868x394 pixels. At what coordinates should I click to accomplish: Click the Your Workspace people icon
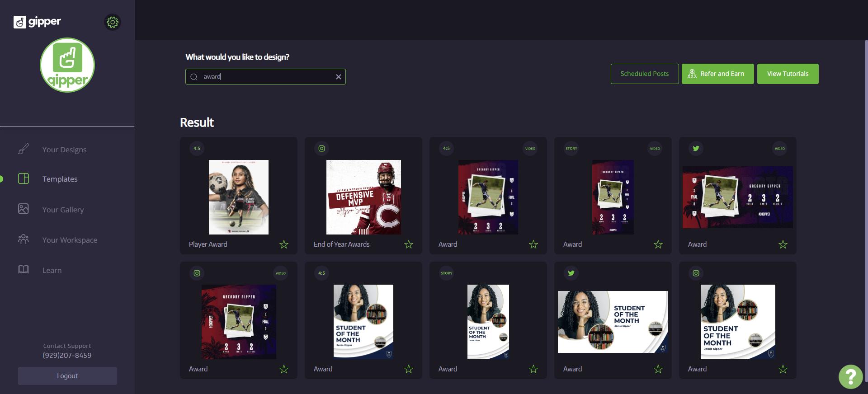tap(24, 239)
